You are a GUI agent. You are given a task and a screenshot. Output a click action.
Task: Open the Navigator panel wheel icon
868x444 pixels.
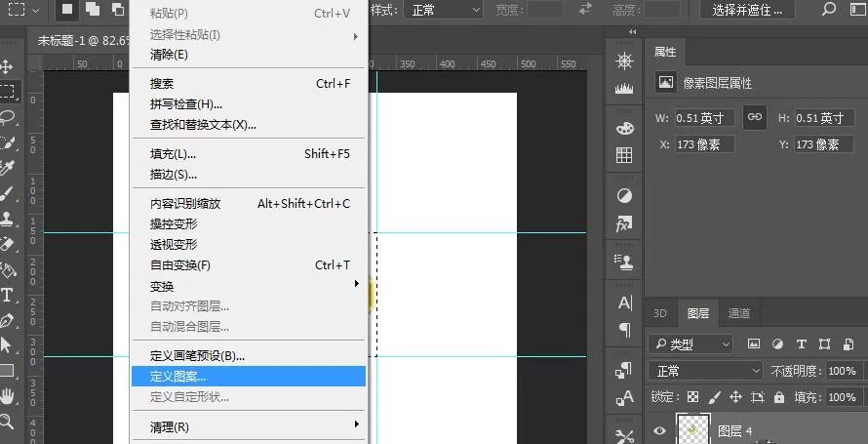point(624,61)
